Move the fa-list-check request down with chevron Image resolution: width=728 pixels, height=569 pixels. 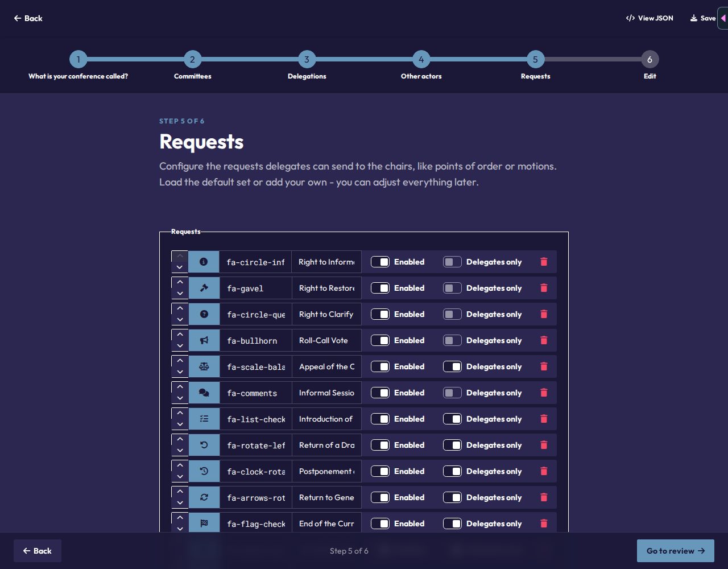(x=180, y=424)
